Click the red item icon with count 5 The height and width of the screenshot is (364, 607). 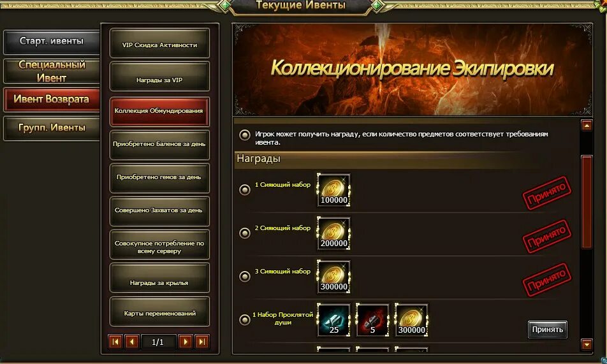point(372,320)
